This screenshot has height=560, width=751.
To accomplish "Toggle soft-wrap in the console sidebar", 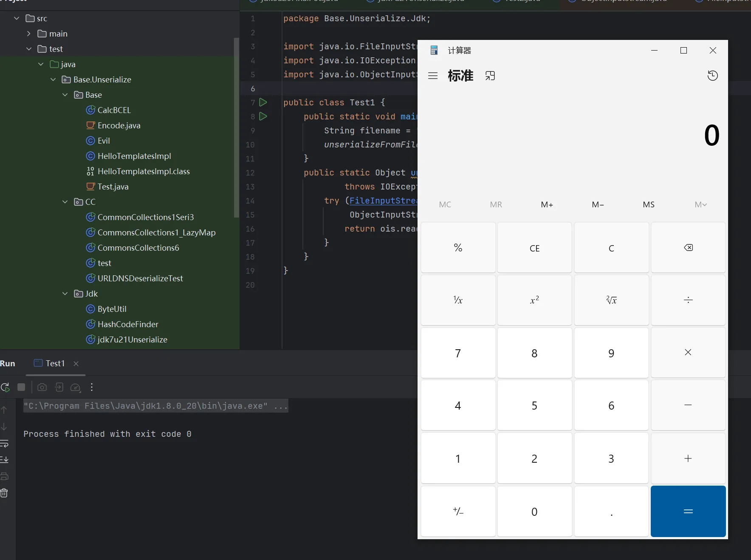I will [4, 444].
